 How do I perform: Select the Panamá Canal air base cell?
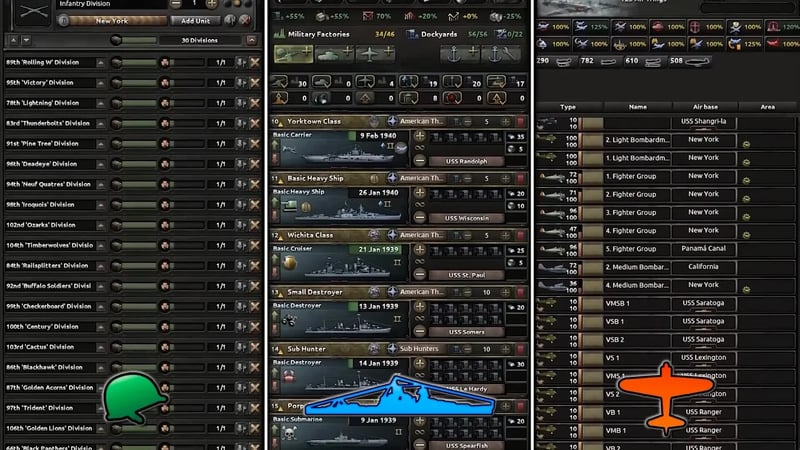tap(703, 249)
